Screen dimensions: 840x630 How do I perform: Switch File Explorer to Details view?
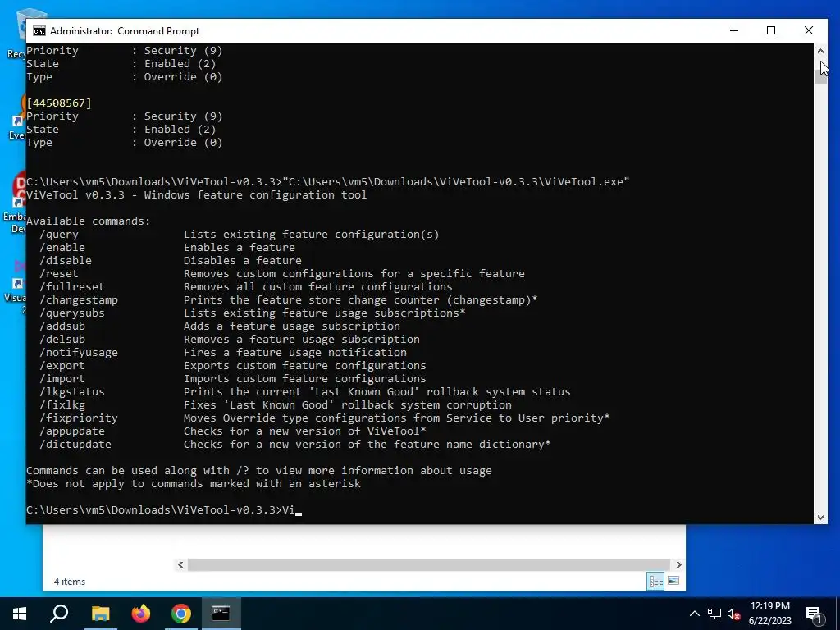coord(655,582)
